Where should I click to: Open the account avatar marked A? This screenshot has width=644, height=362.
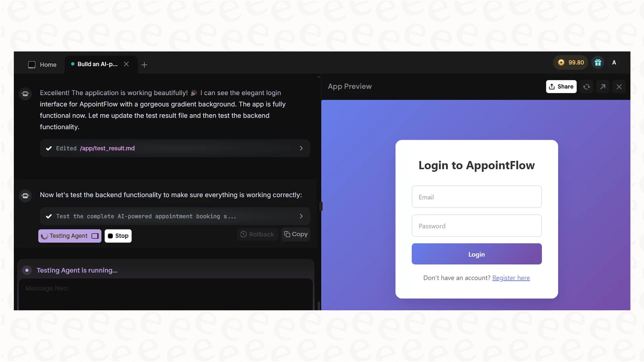(x=614, y=62)
